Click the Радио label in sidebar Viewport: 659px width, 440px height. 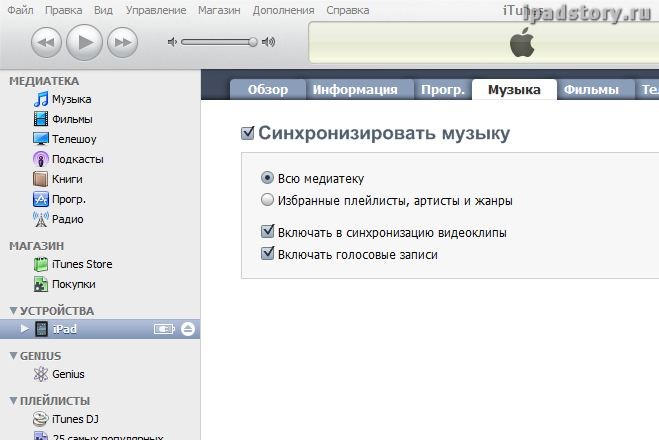[x=68, y=219]
